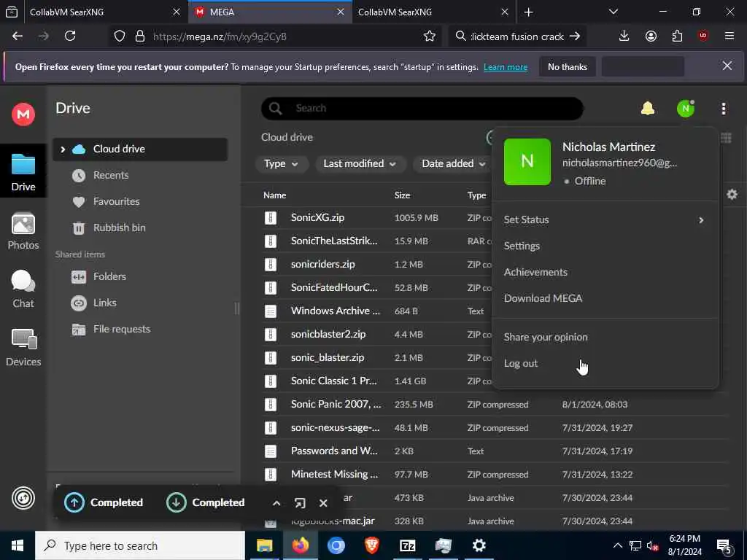Click the transfer manager circular icon
The width and height of the screenshot is (747, 560).
23,499
